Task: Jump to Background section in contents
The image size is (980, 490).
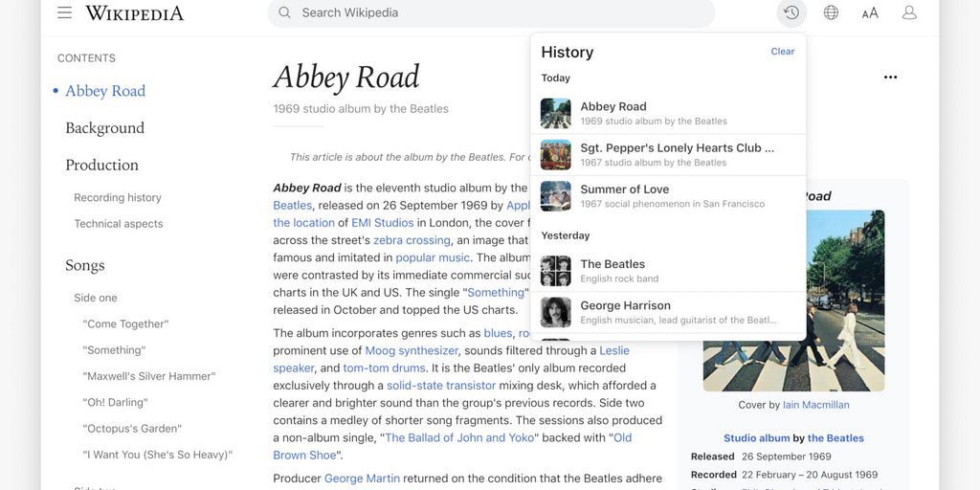Action: pos(104,128)
